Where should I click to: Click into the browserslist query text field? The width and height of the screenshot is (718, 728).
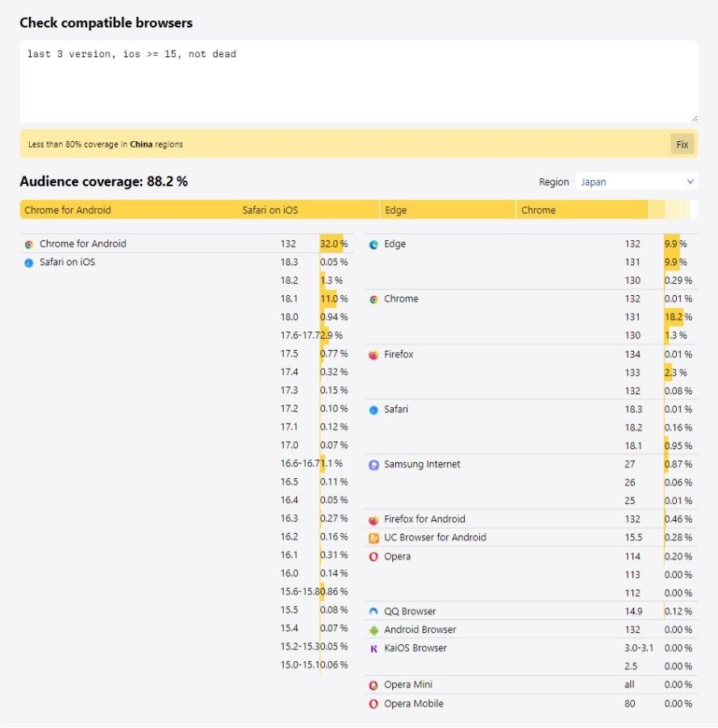pos(358,81)
